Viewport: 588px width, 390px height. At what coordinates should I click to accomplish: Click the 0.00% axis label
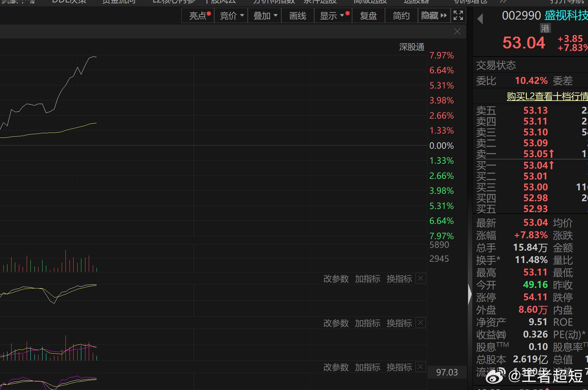click(x=441, y=146)
